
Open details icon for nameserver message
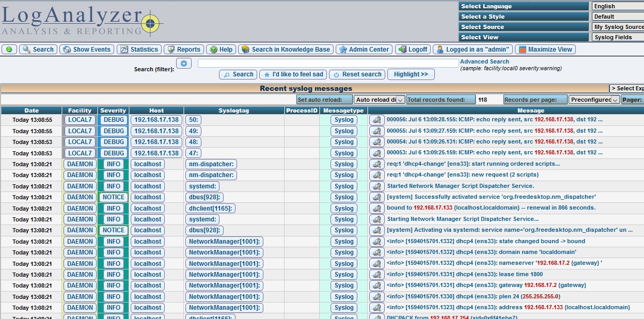point(377,264)
